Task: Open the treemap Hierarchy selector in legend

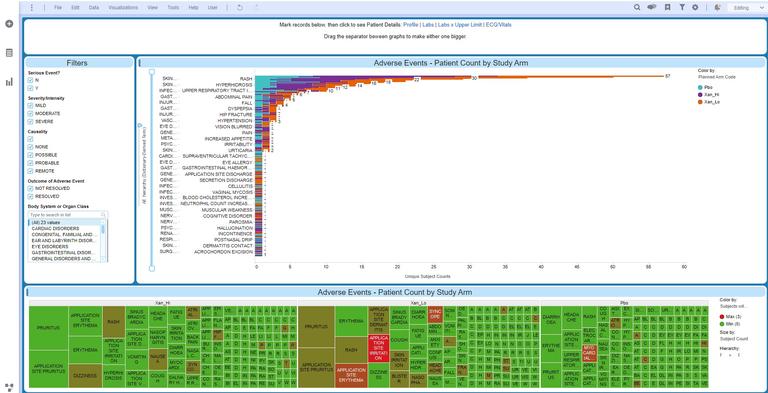Action: tap(730, 354)
